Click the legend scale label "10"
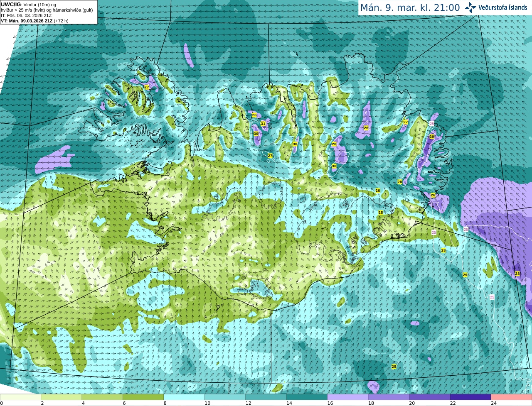The width and height of the screenshot is (532, 406). click(x=207, y=403)
